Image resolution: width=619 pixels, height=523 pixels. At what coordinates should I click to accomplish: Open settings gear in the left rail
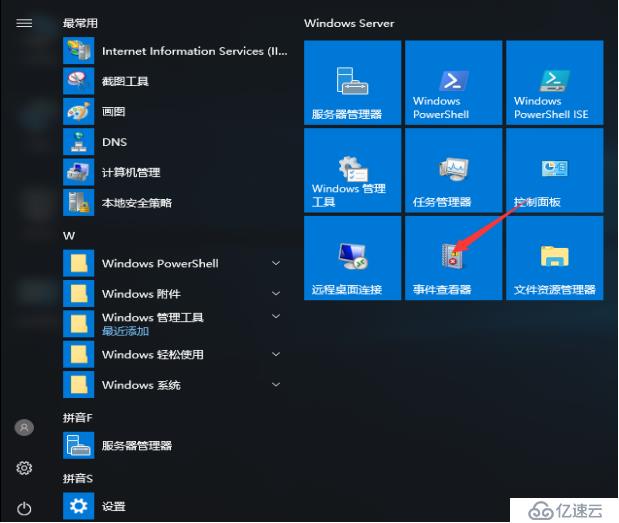tap(24, 468)
